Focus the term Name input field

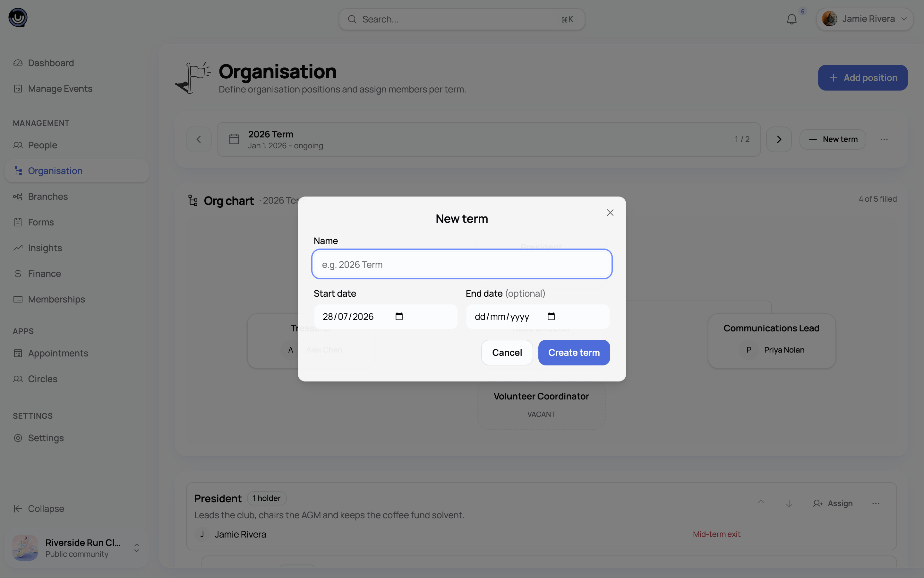coord(462,264)
